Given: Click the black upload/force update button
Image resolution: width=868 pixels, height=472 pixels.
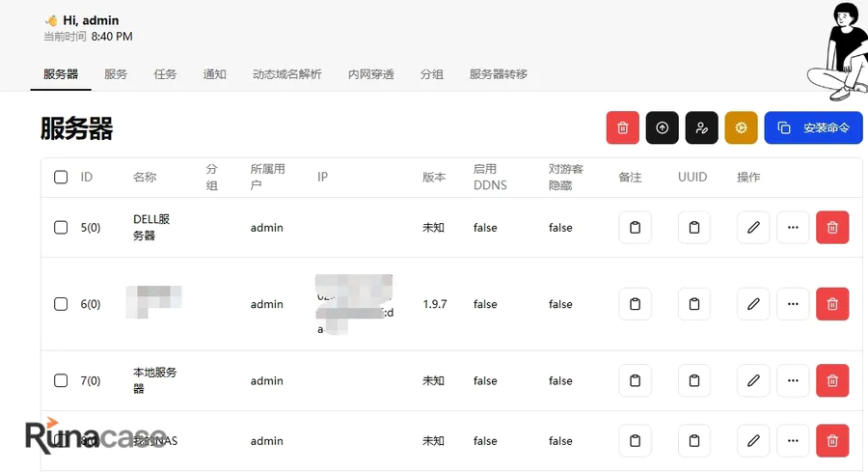Looking at the screenshot, I should click(662, 127).
